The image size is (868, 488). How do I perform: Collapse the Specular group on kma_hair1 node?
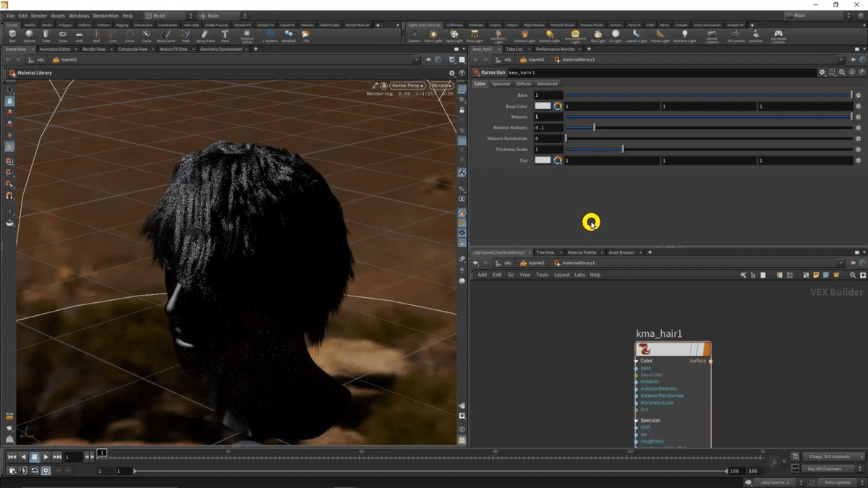(x=637, y=420)
